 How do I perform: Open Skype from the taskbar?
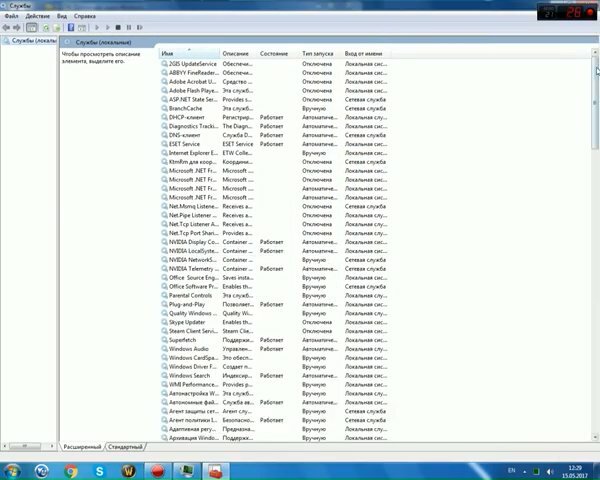[99, 471]
